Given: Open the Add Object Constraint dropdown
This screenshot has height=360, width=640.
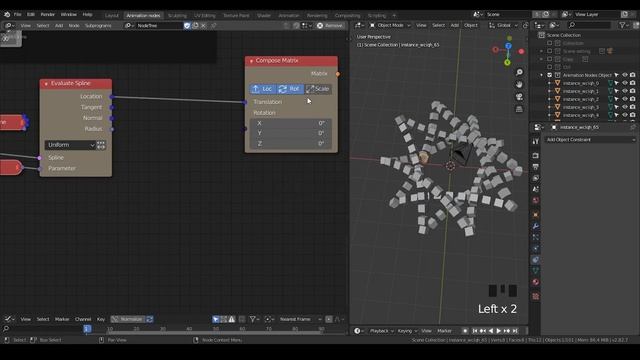Looking at the screenshot, I should [x=590, y=140].
